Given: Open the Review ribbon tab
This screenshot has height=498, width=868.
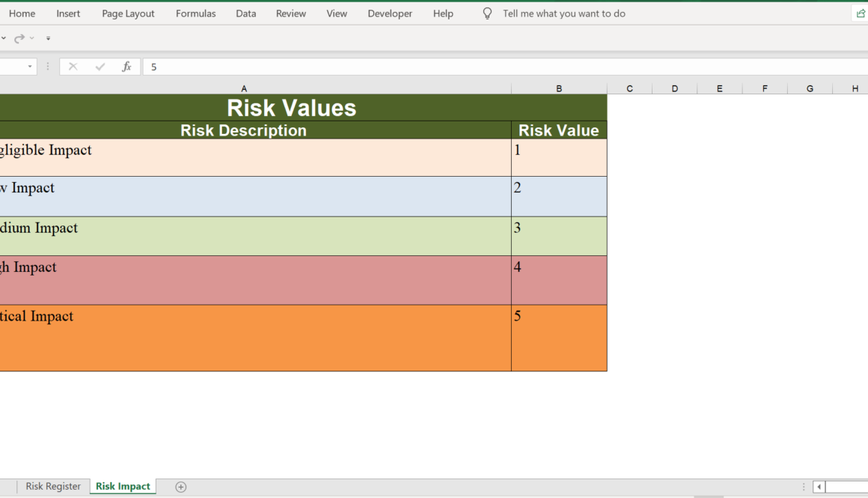Looking at the screenshot, I should (290, 13).
